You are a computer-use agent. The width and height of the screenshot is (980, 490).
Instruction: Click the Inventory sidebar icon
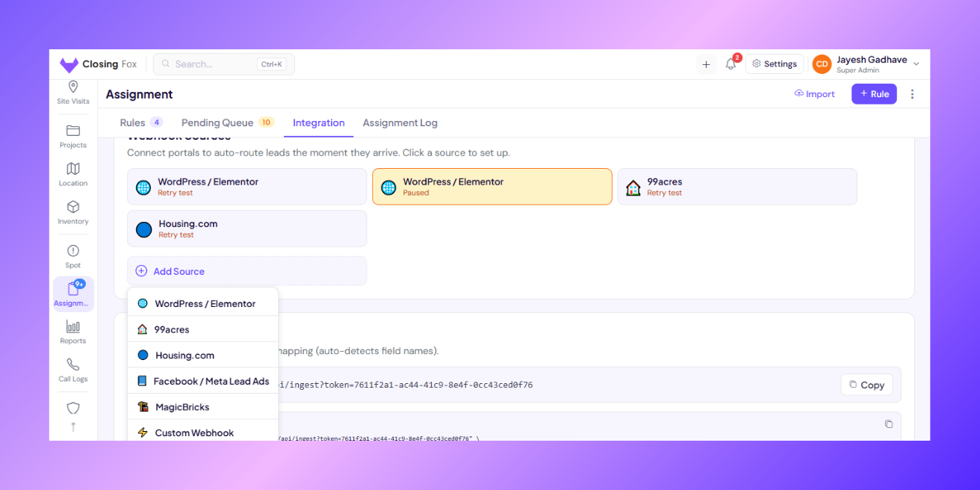pos(72,212)
